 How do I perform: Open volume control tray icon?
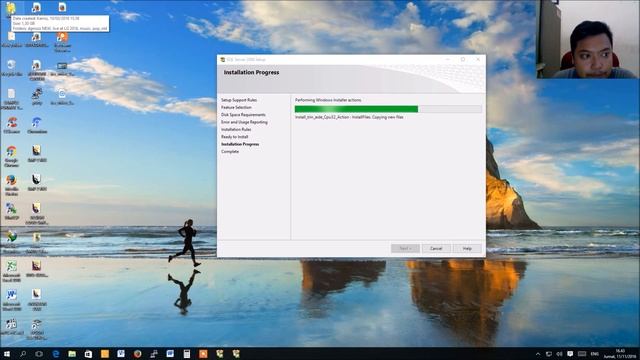560,354
